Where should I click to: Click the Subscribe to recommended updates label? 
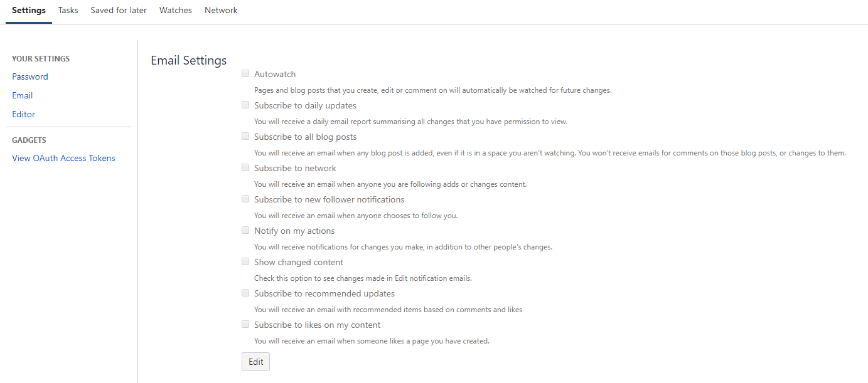(x=324, y=293)
